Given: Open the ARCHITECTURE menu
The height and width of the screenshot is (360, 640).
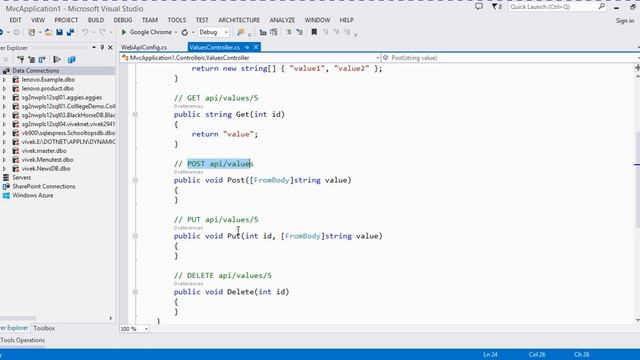Looking at the screenshot, I should (x=239, y=20).
